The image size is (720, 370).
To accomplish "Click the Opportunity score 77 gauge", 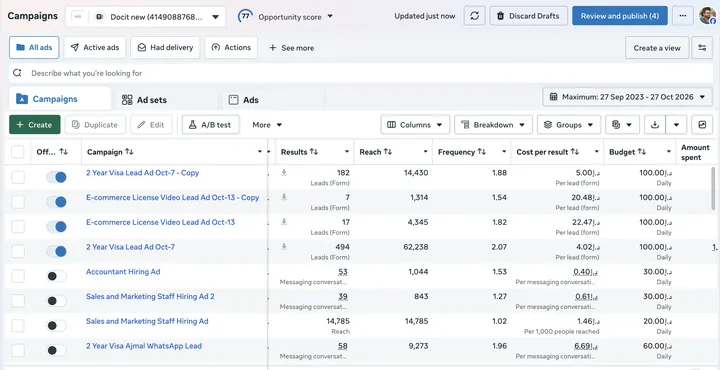I will click(246, 16).
